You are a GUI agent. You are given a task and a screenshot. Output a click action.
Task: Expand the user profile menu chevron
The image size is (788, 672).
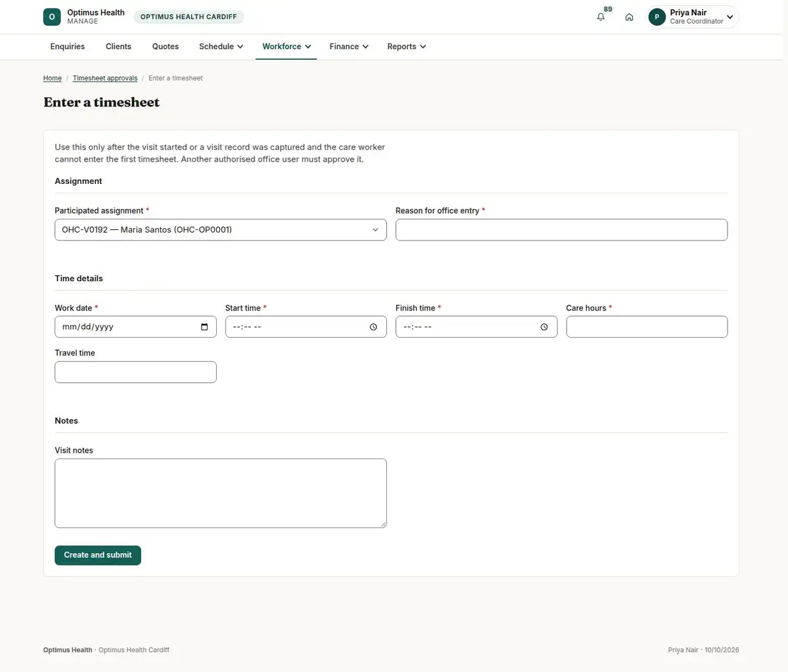730,17
